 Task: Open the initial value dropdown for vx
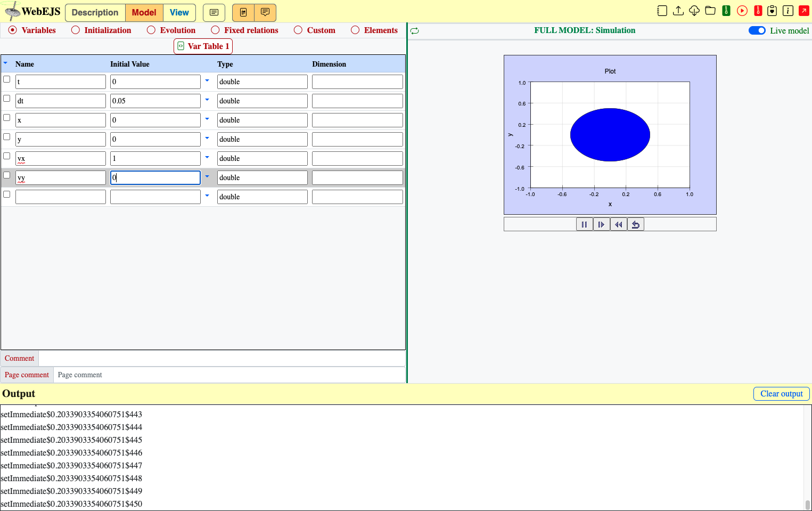point(207,157)
